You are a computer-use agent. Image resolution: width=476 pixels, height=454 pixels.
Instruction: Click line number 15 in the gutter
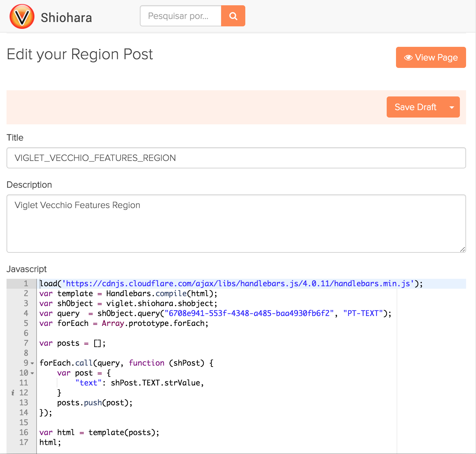tap(24, 423)
